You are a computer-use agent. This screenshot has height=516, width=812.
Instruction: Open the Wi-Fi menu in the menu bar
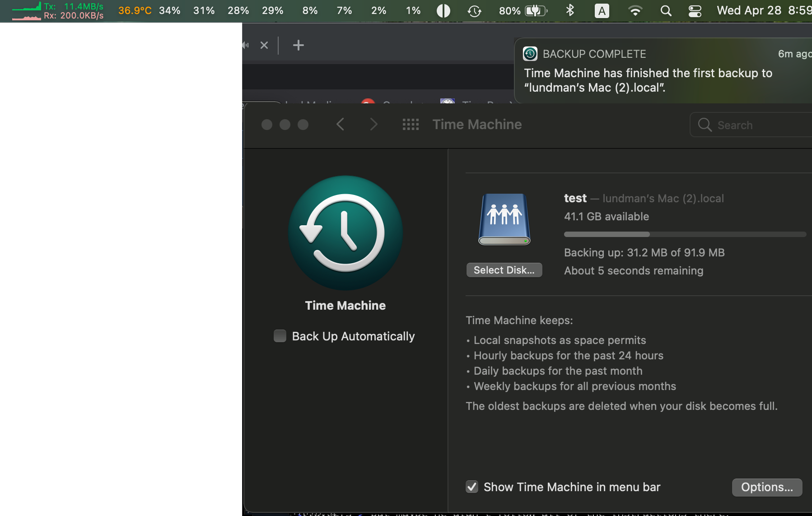pos(635,11)
